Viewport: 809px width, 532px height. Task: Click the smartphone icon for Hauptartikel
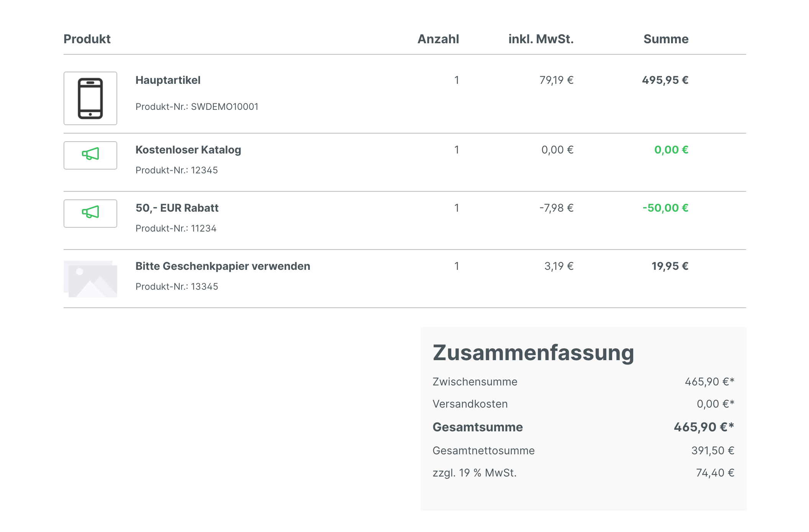90,98
